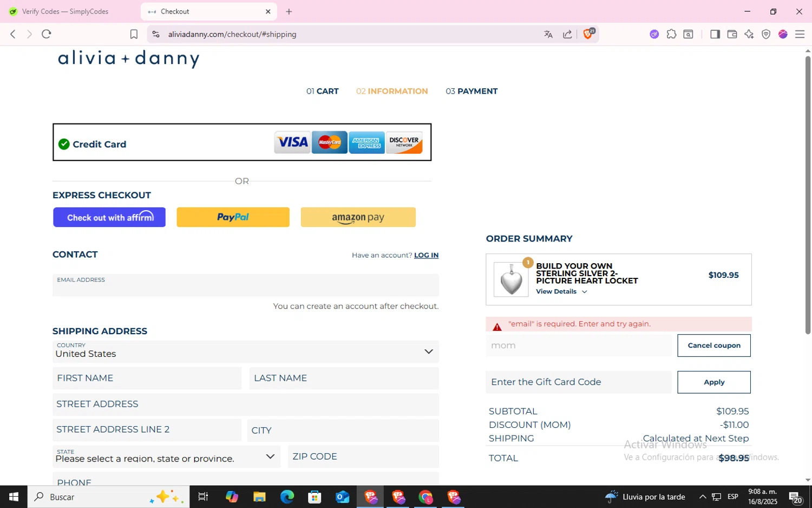Go to the 03 PAYMENT step
Viewport: 812px width, 508px height.
pyautogui.click(x=472, y=91)
